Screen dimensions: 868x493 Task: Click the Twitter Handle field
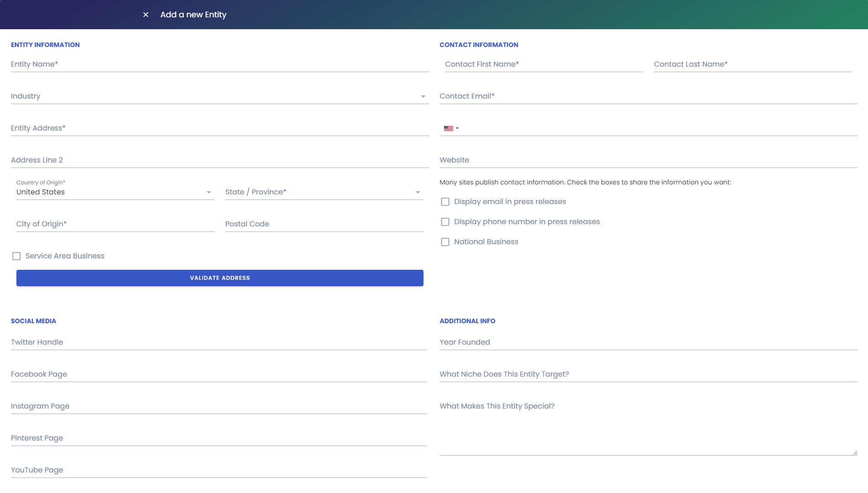point(219,342)
